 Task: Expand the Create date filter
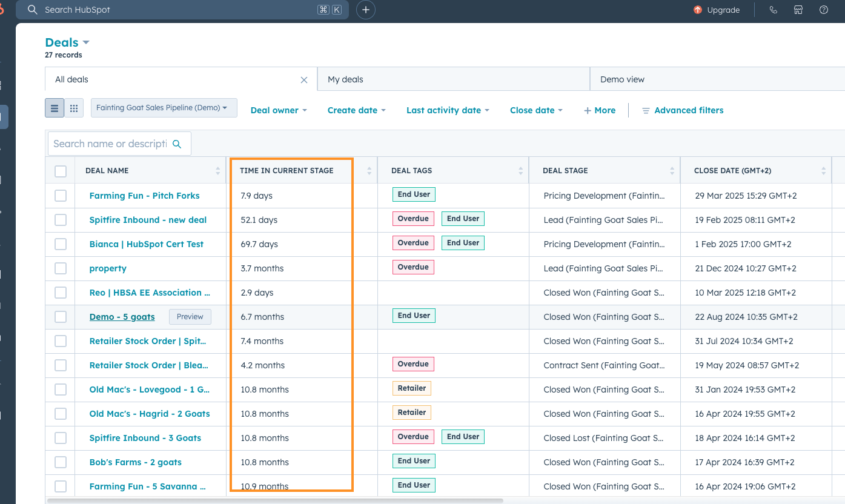click(357, 110)
